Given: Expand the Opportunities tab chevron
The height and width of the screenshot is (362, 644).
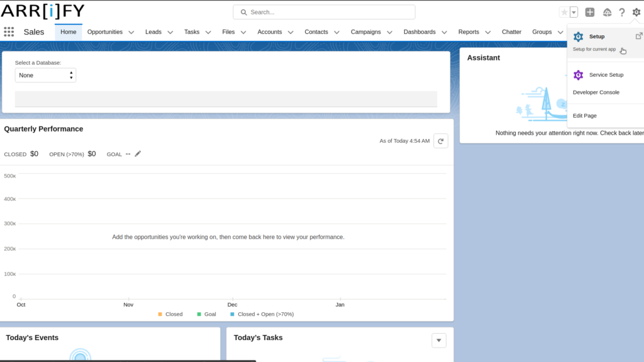Looking at the screenshot, I should click(x=131, y=32).
